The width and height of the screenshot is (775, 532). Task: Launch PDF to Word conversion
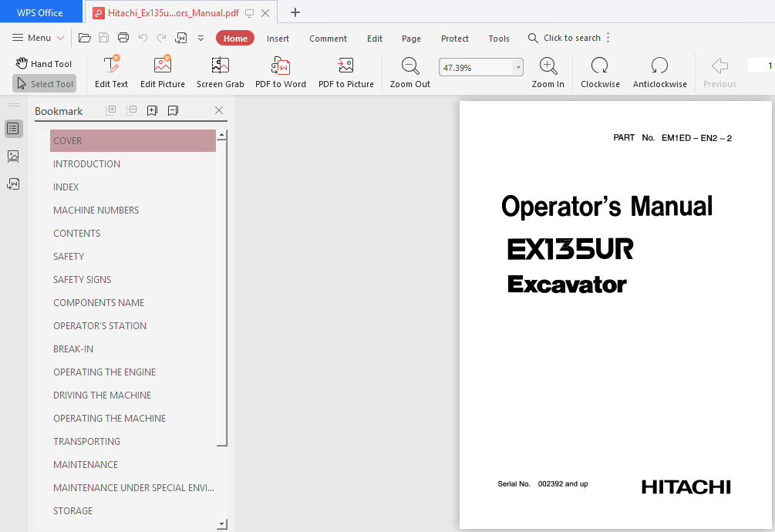click(281, 72)
